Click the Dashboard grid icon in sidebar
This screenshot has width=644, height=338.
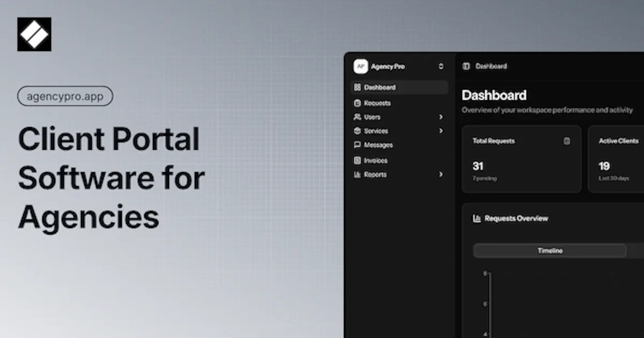click(x=357, y=87)
